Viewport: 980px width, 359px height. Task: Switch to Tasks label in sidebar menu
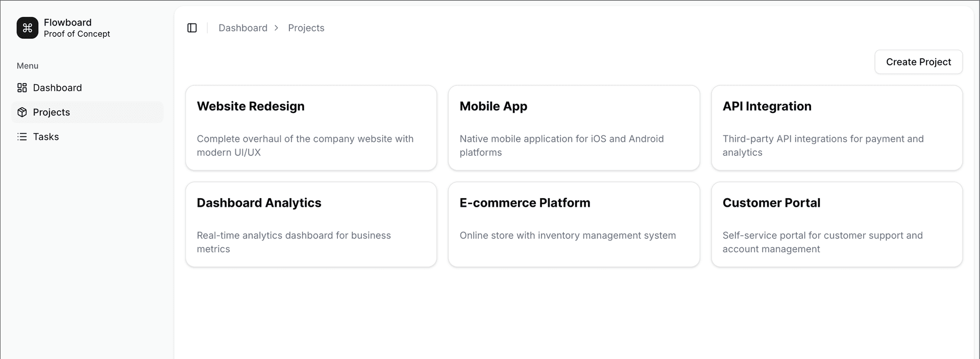pyautogui.click(x=46, y=137)
